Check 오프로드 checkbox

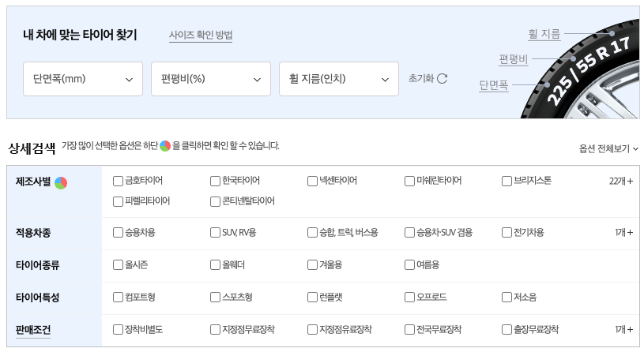(x=409, y=298)
